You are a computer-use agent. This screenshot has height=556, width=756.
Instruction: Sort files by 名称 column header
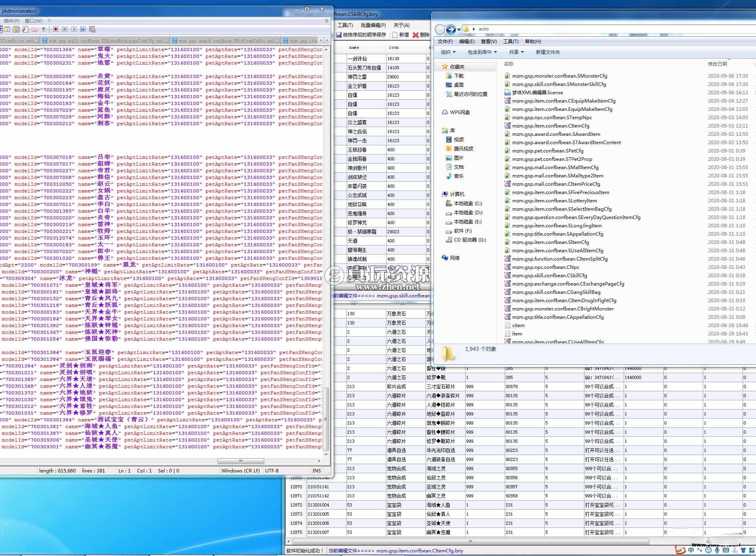pyautogui.click(x=509, y=64)
